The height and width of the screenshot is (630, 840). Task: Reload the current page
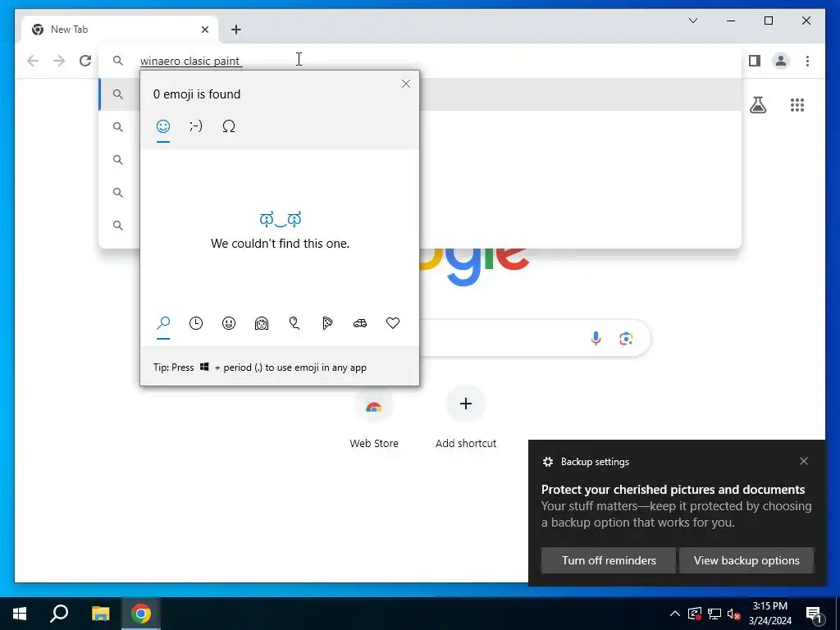coord(85,61)
